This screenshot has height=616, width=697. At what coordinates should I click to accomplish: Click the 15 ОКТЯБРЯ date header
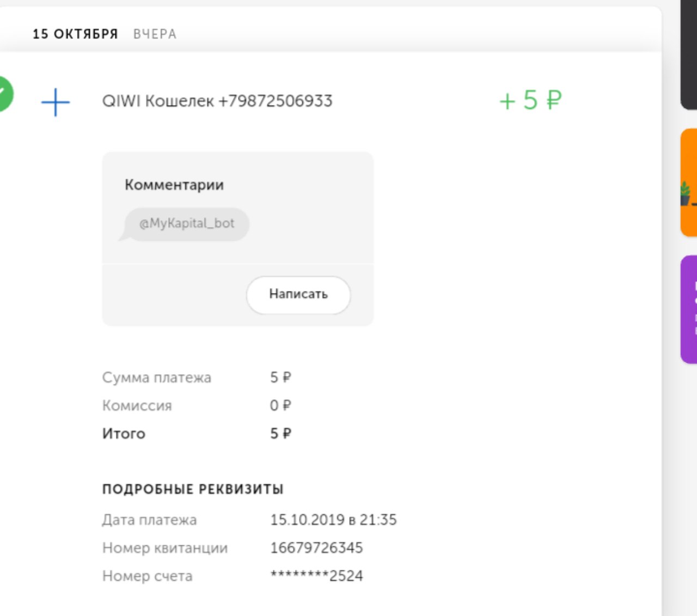click(x=75, y=34)
